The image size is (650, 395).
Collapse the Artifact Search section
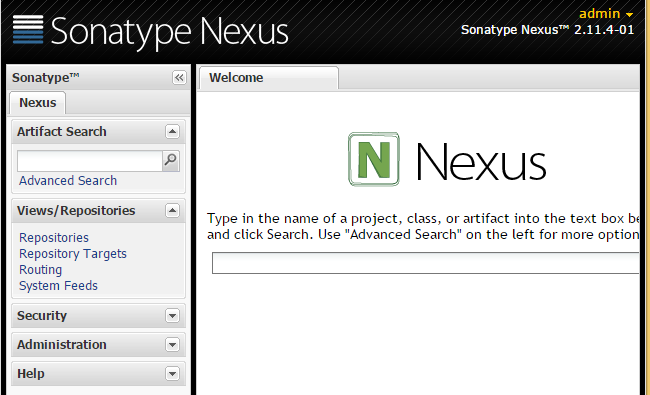[172, 132]
